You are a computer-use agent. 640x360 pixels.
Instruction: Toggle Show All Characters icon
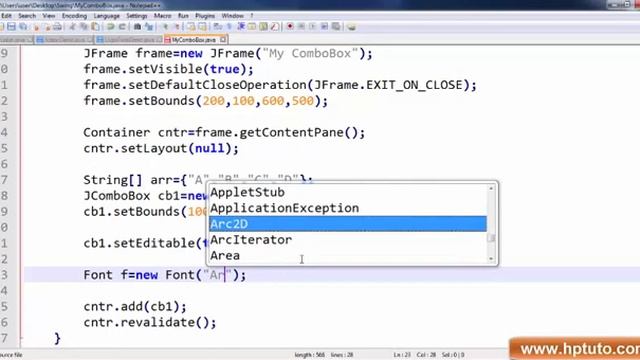click(229, 27)
